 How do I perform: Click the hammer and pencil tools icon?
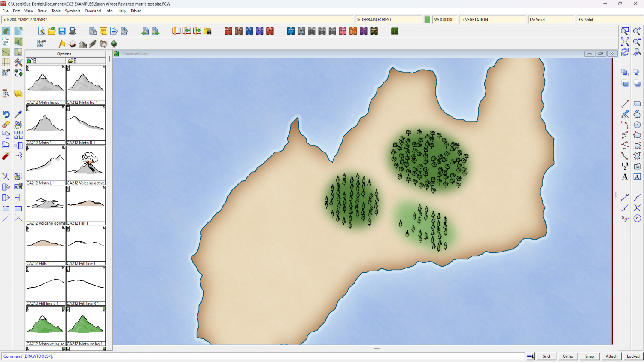tap(18, 63)
